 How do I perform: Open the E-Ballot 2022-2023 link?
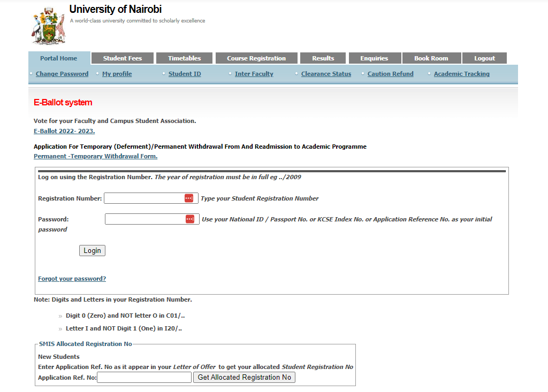click(x=64, y=130)
